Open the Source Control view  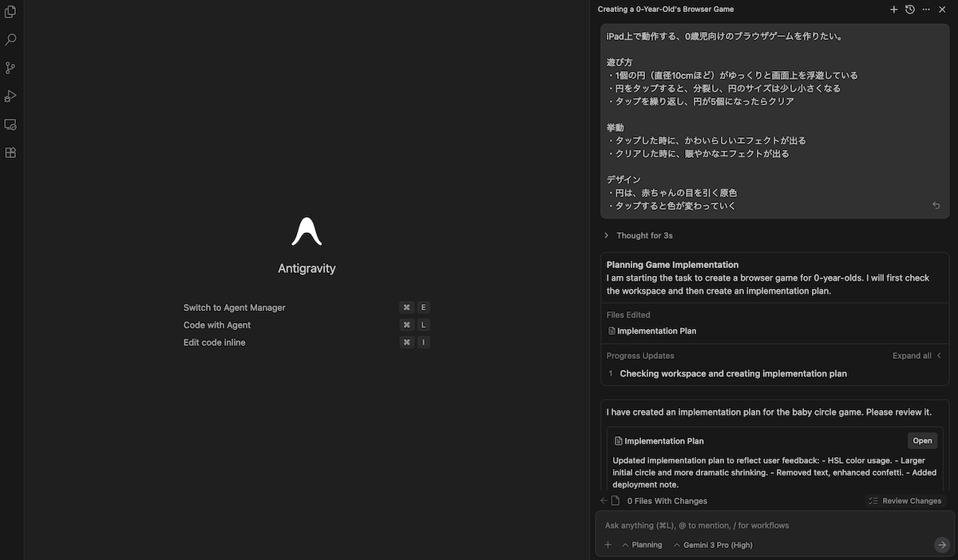(10, 68)
